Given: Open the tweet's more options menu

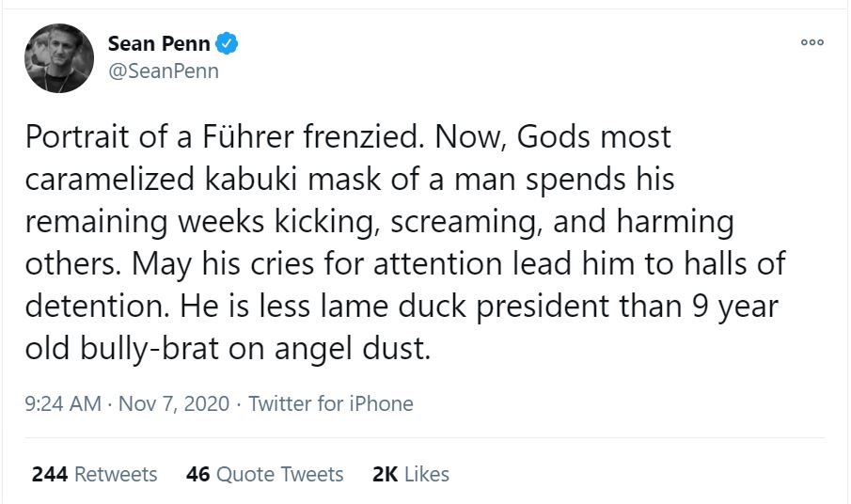Looking at the screenshot, I should pos(812,42).
